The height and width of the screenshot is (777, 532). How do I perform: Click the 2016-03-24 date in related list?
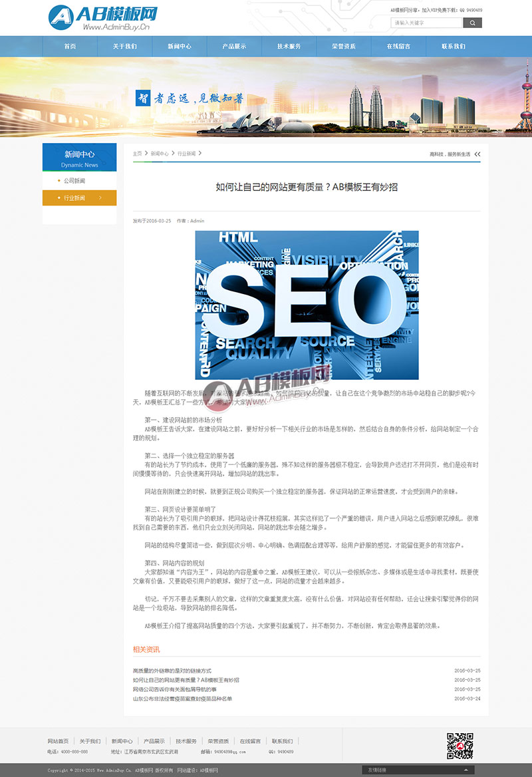pos(467,699)
